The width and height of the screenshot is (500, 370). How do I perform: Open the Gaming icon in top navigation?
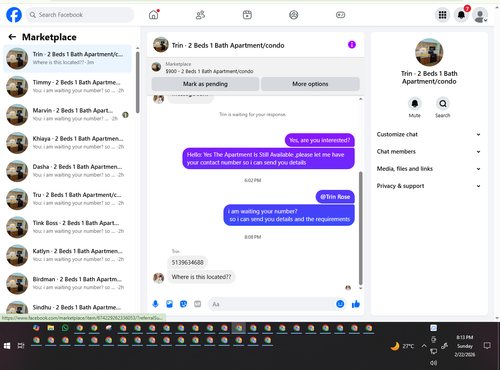pos(340,15)
